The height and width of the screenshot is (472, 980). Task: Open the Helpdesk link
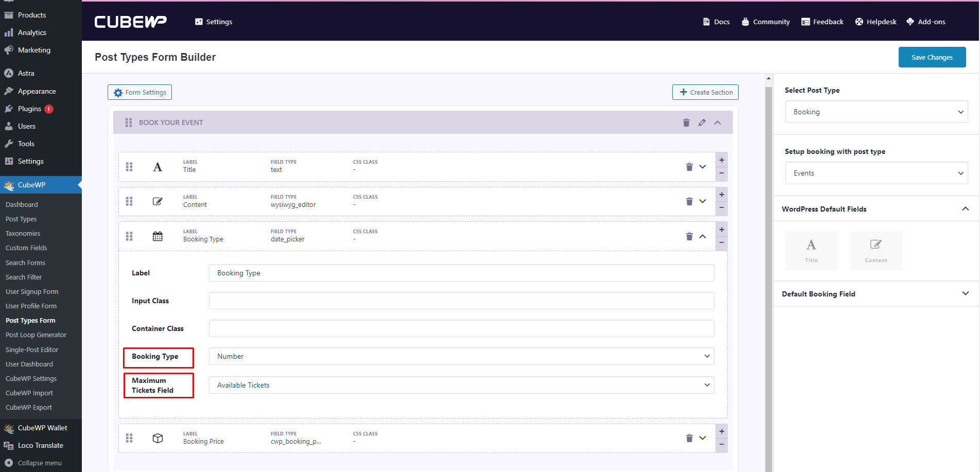click(x=876, y=22)
